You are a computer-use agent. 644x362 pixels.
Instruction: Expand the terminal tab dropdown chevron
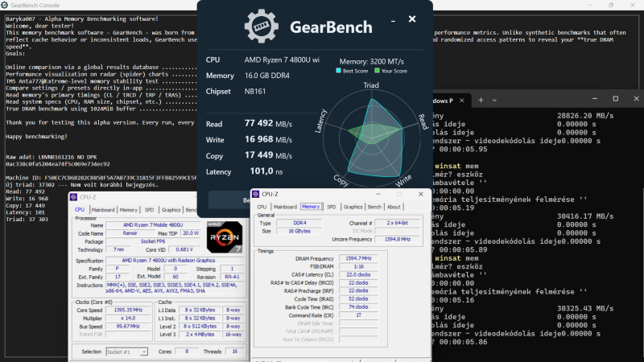coord(494,100)
